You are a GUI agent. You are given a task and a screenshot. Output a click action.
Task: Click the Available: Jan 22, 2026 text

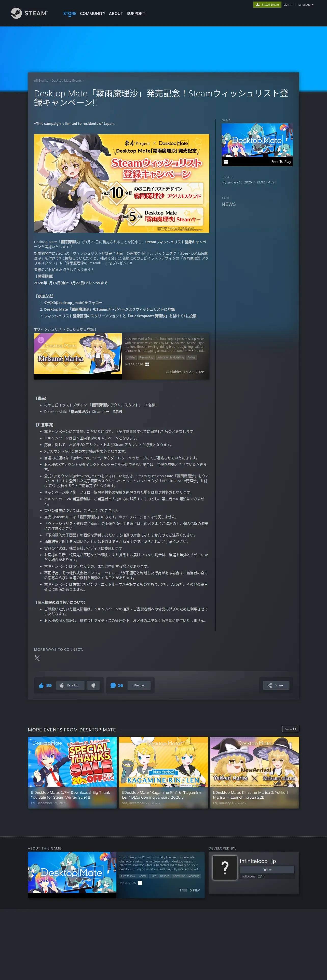[185, 372]
